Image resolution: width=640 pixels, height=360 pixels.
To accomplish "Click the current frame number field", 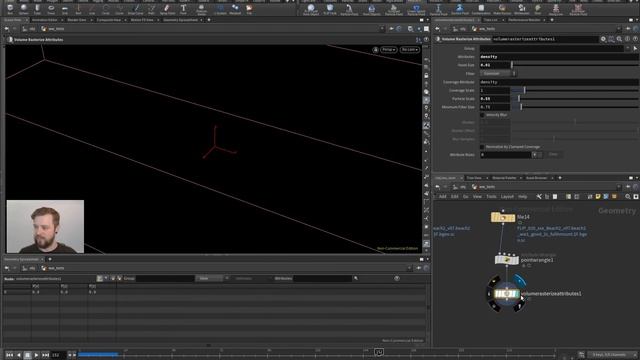I will pyautogui.click(x=58, y=355).
